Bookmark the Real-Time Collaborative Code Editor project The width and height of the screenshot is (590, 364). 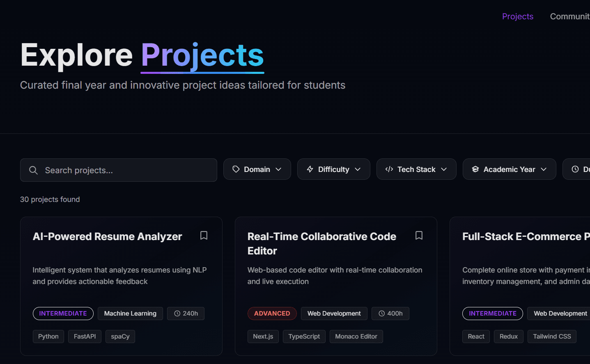(x=419, y=235)
